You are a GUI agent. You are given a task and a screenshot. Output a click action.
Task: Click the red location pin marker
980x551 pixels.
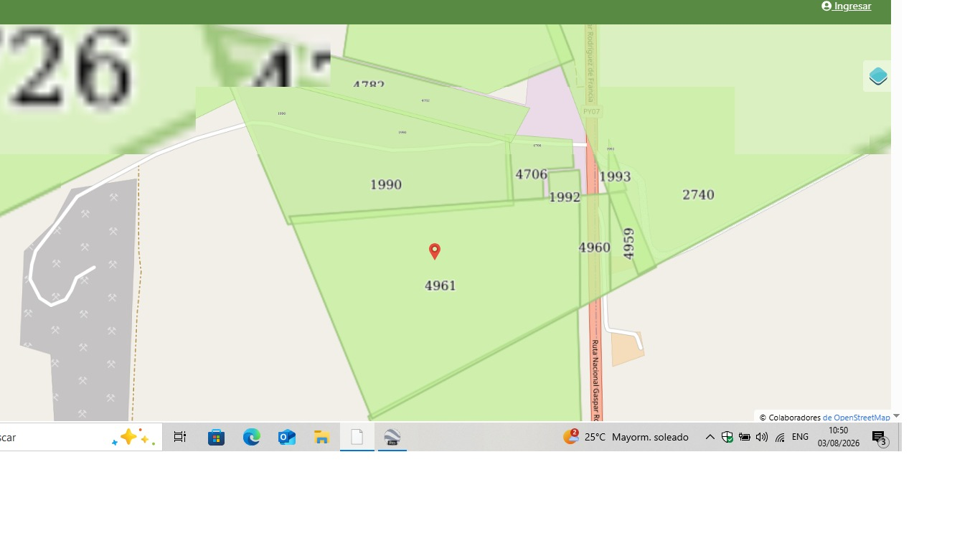pos(435,251)
